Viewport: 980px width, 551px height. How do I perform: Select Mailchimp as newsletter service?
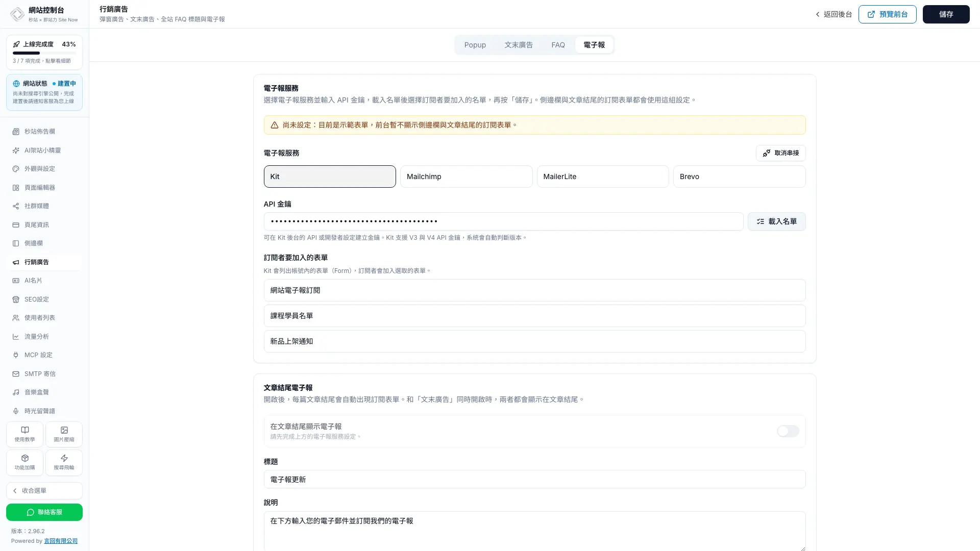pyautogui.click(x=466, y=177)
